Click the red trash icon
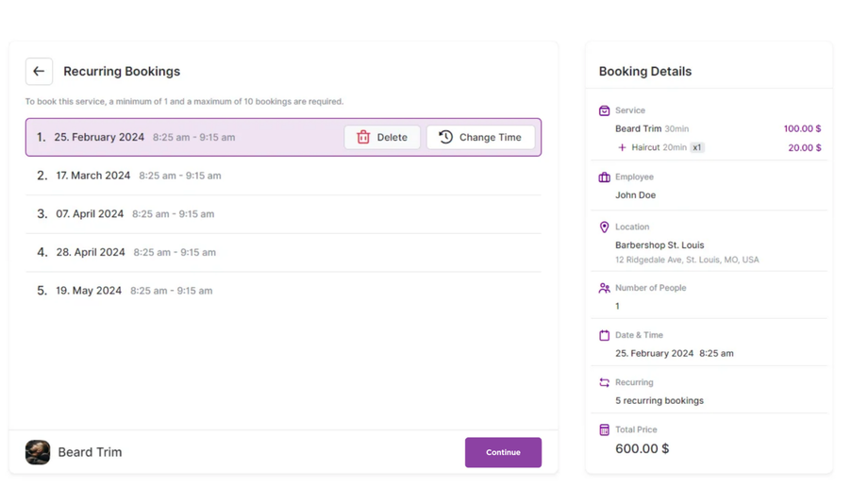The width and height of the screenshot is (868, 488). (363, 137)
